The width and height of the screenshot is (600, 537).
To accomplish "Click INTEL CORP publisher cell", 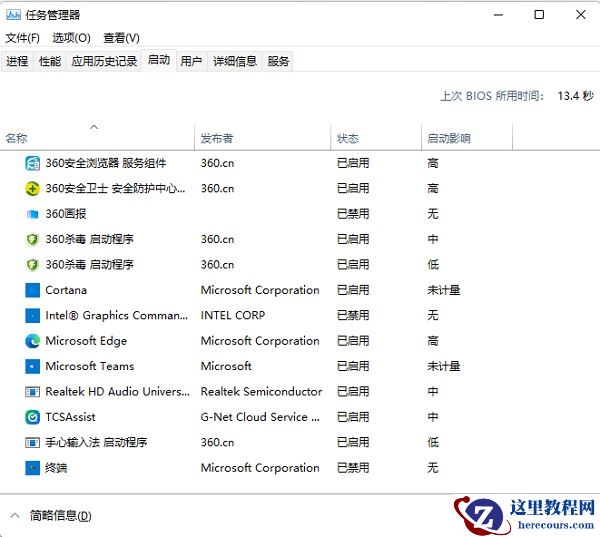I will 233,315.
